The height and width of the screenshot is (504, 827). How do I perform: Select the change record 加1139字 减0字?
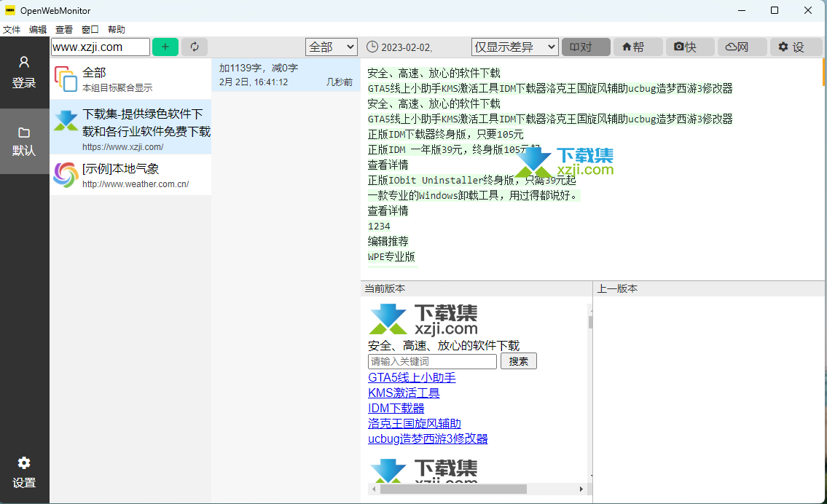pos(286,75)
